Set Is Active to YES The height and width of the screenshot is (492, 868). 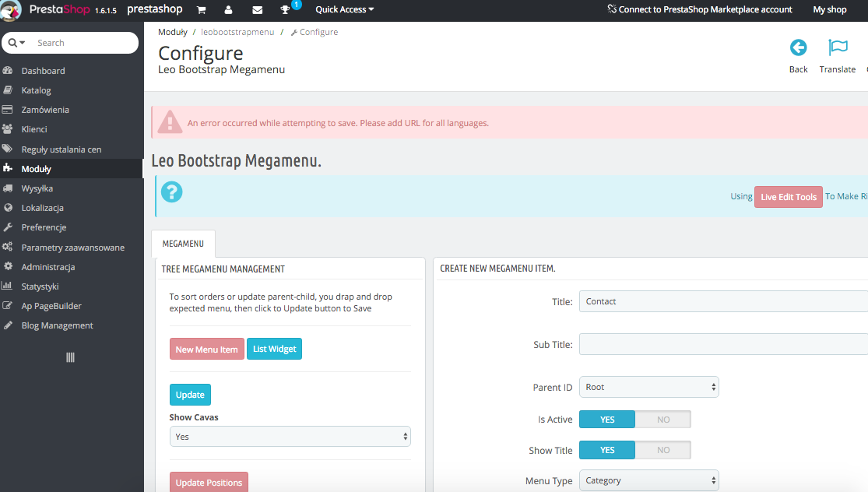click(x=607, y=420)
